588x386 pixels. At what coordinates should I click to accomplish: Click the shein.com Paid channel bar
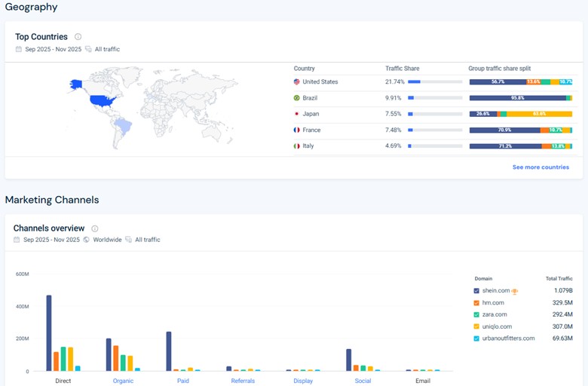point(169,351)
